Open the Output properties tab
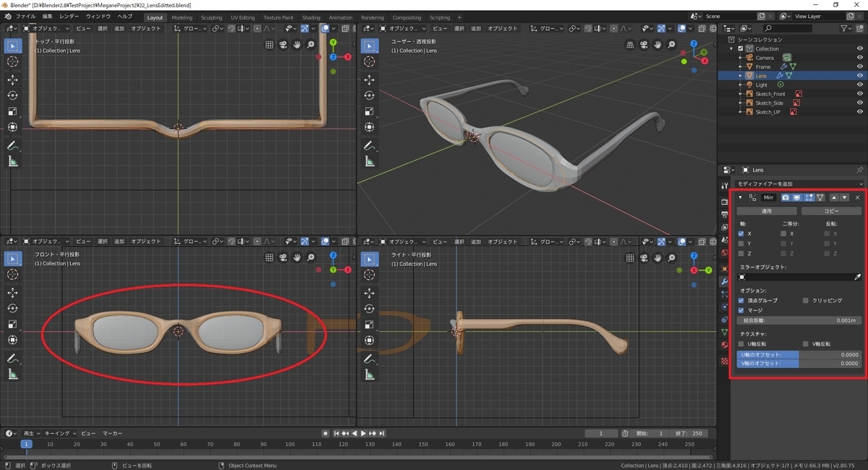868x470 pixels. click(x=725, y=215)
